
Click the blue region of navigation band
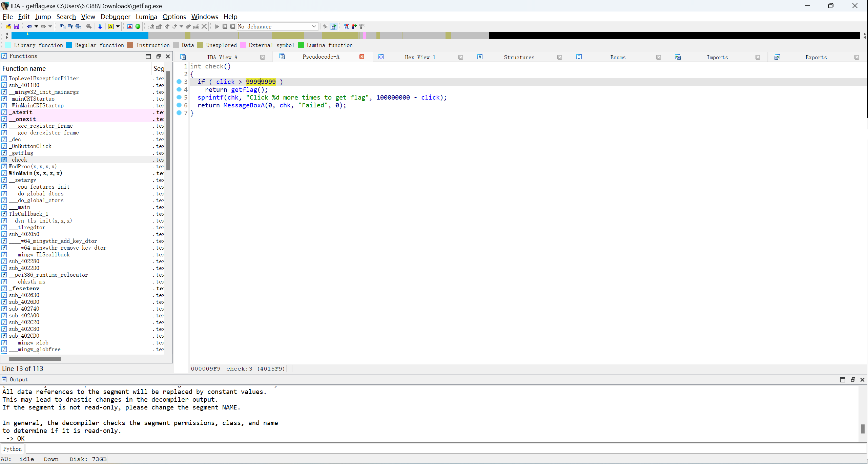(x=80, y=36)
